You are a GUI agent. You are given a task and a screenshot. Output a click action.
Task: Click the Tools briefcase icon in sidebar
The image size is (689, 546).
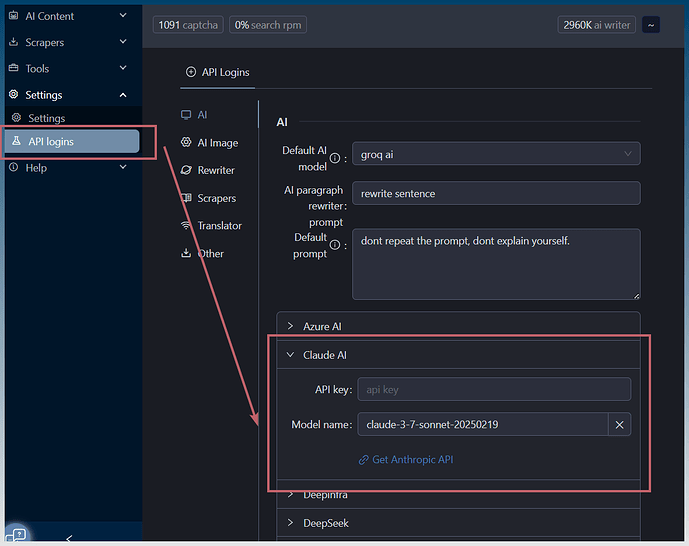(14, 68)
